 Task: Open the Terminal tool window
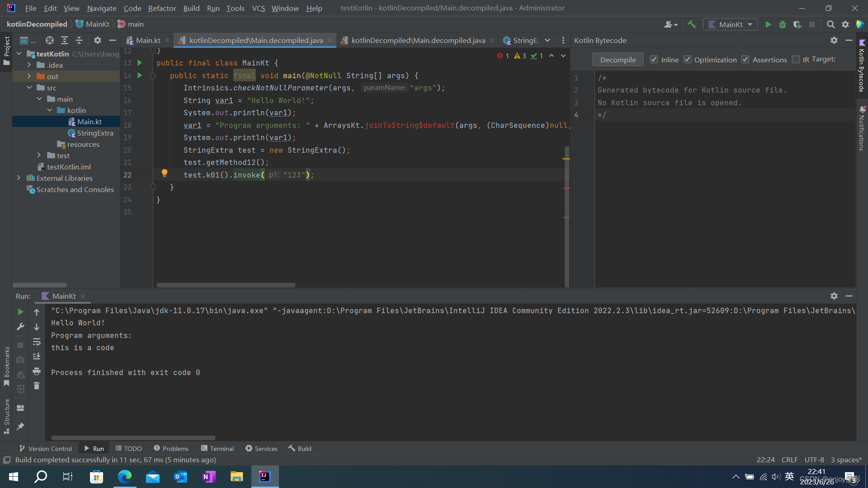217,448
